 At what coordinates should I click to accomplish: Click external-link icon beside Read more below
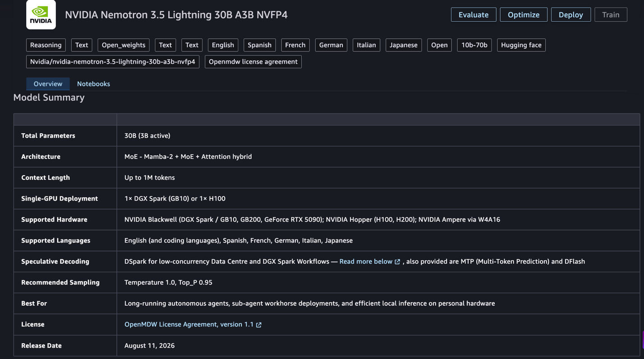pos(397,262)
